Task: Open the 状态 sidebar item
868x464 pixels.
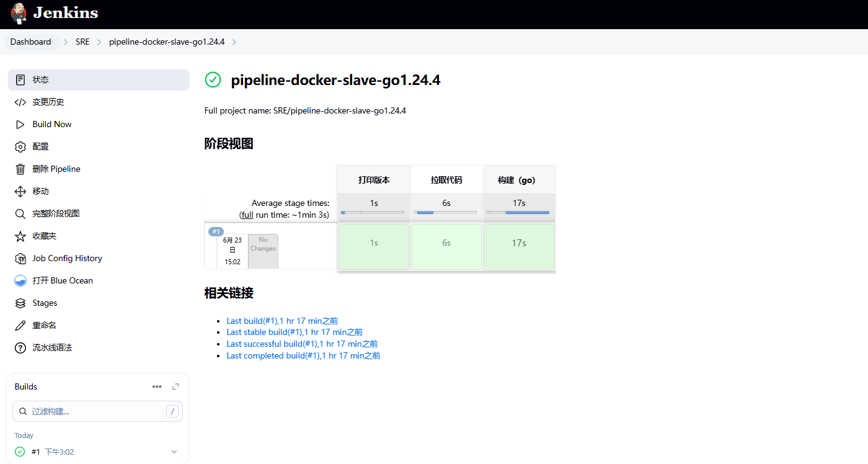Action: coord(99,80)
